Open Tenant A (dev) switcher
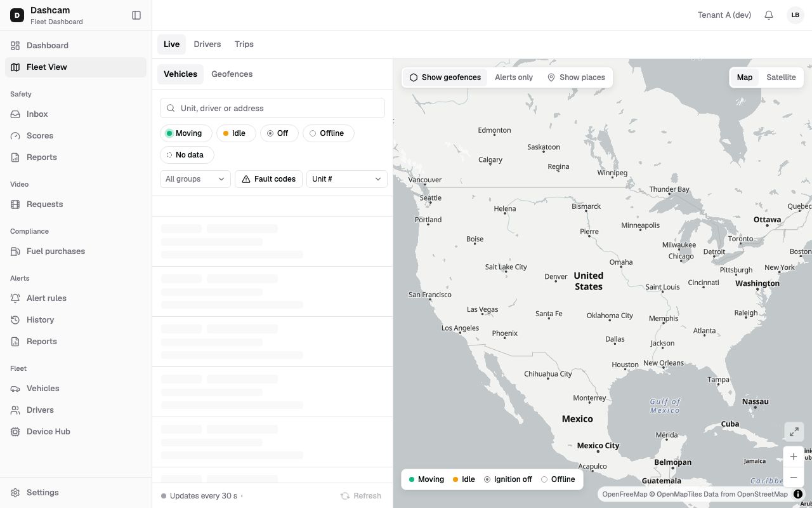Screen dimensions: 812x508 point(724,15)
